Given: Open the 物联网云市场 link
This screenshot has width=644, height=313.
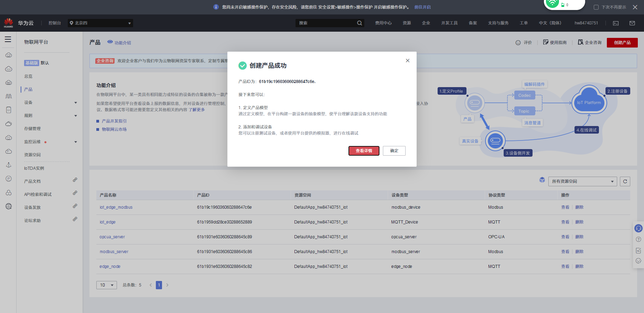Looking at the screenshot, I should click(114, 129).
